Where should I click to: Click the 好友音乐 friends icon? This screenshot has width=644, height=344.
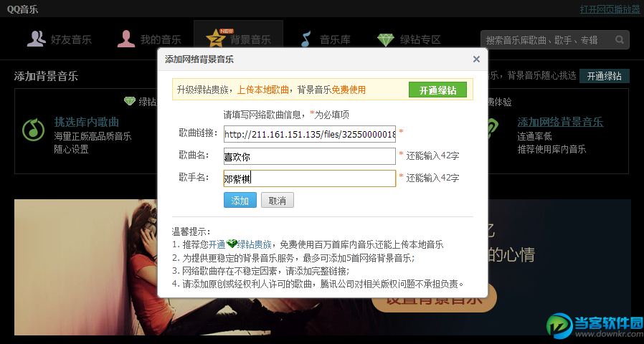(x=36, y=39)
